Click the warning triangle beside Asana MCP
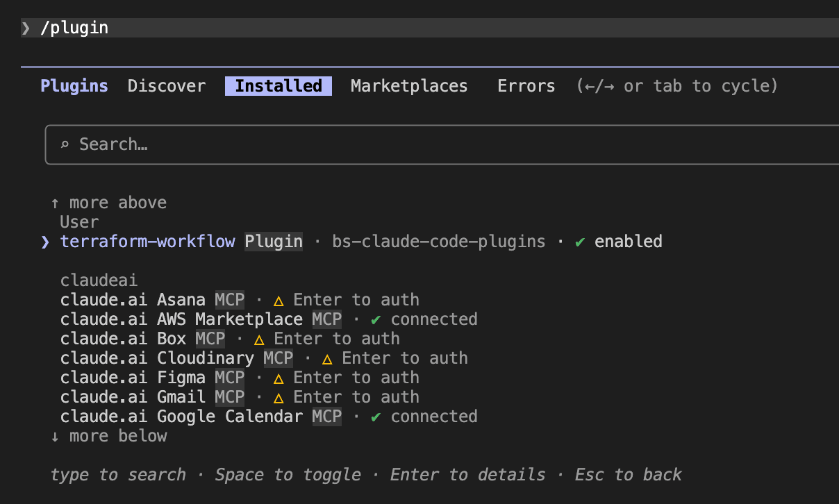The height and width of the screenshot is (504, 839). (x=278, y=299)
